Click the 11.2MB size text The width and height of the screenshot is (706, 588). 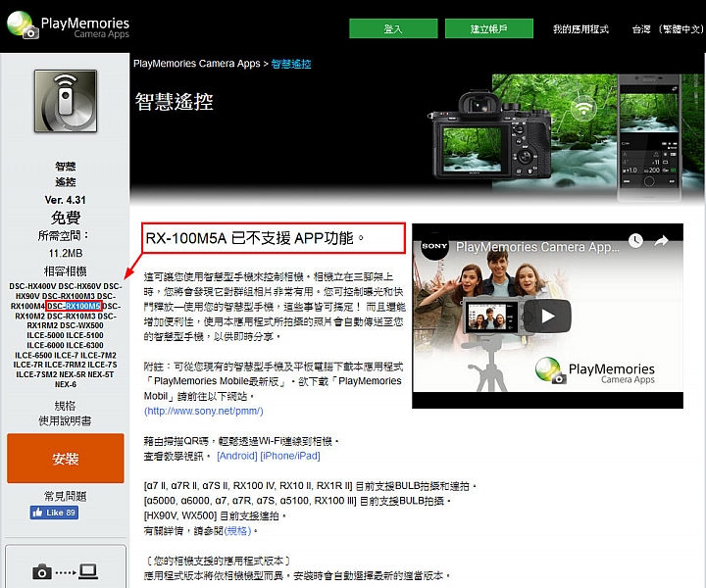(x=66, y=253)
